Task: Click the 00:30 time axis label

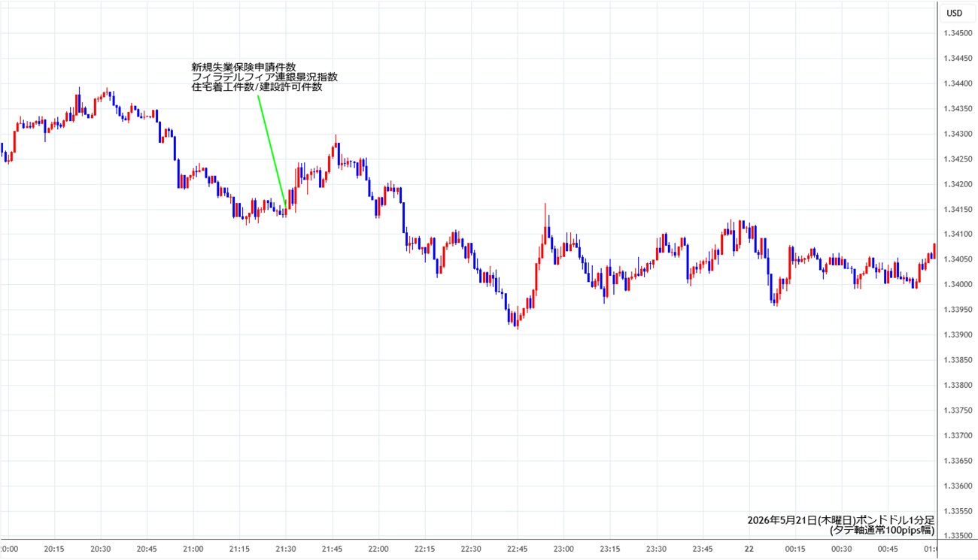Action: point(841,549)
